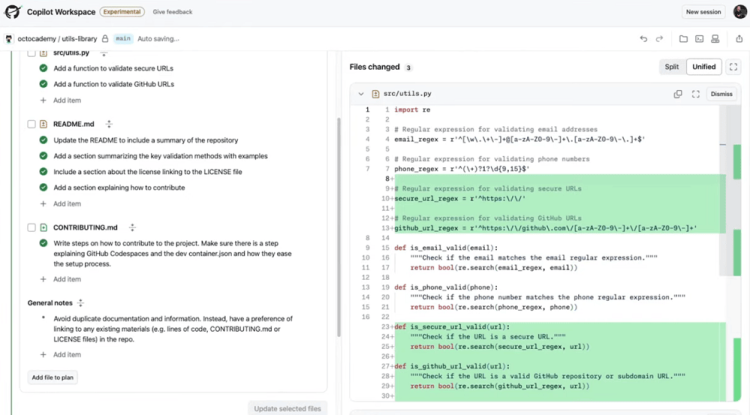Image resolution: width=750 pixels, height=415 pixels.
Task: Click the main branch label
Action: [123, 39]
